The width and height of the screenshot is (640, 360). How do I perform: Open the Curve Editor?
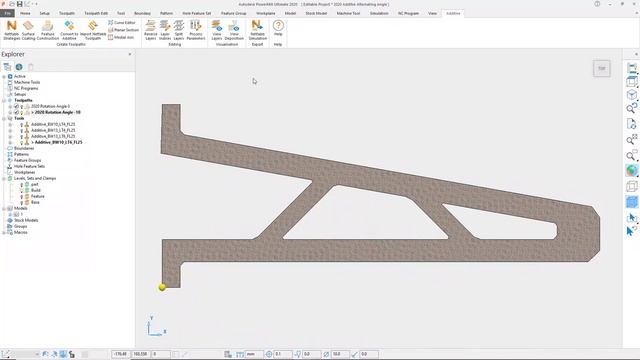click(122, 23)
